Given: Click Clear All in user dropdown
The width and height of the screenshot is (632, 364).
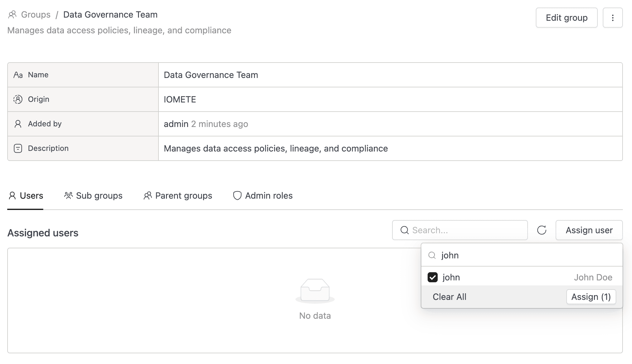Looking at the screenshot, I should pos(449,297).
